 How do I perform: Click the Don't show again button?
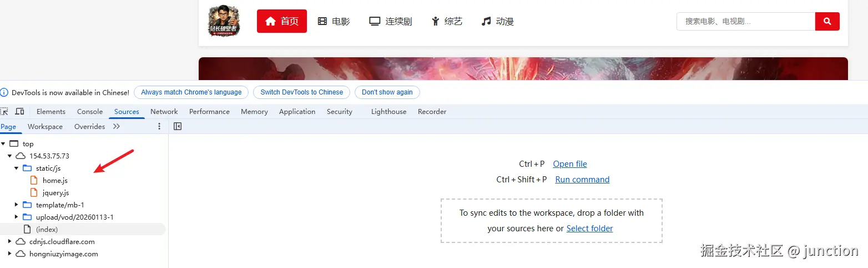click(x=387, y=92)
